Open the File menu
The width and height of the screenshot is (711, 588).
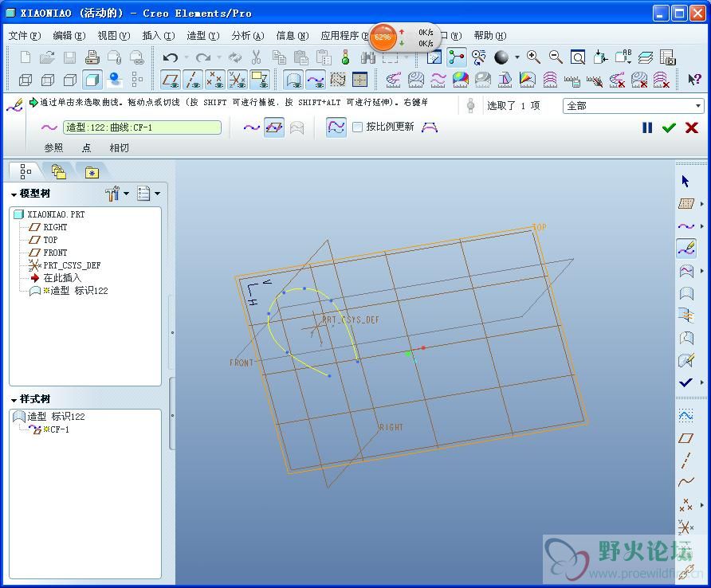(24, 35)
